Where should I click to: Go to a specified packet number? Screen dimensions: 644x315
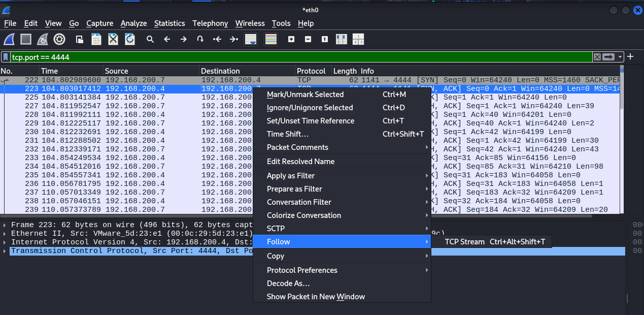[200, 39]
